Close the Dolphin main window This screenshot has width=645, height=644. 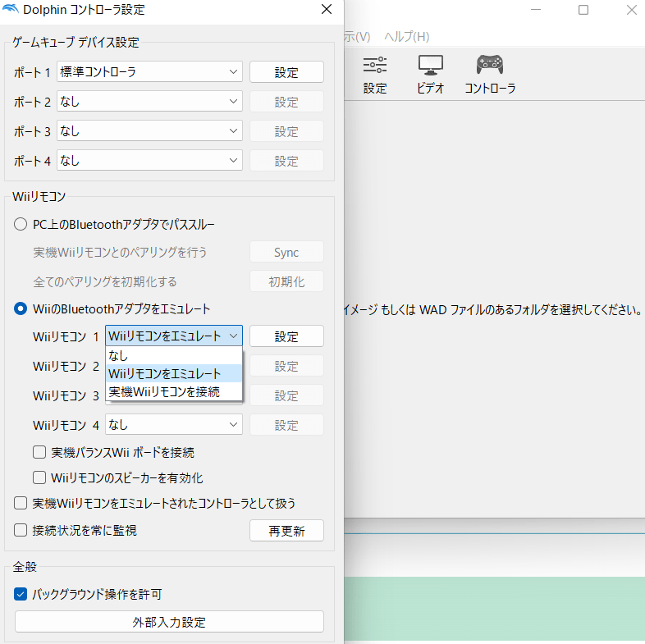[631, 10]
